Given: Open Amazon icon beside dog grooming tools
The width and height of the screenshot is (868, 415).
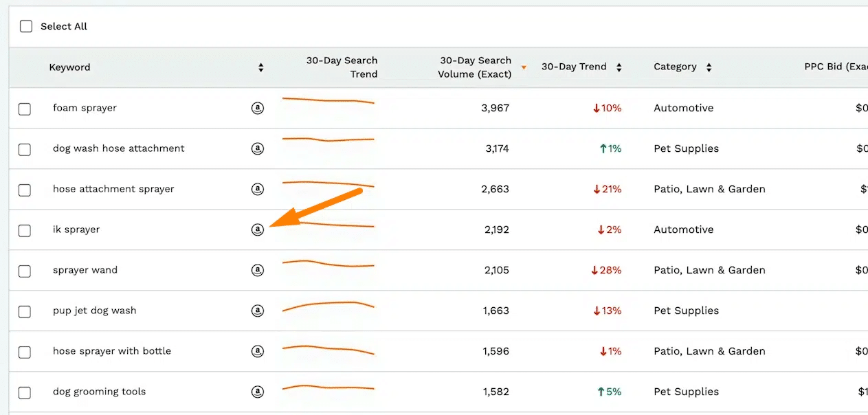Looking at the screenshot, I should pos(258,392).
